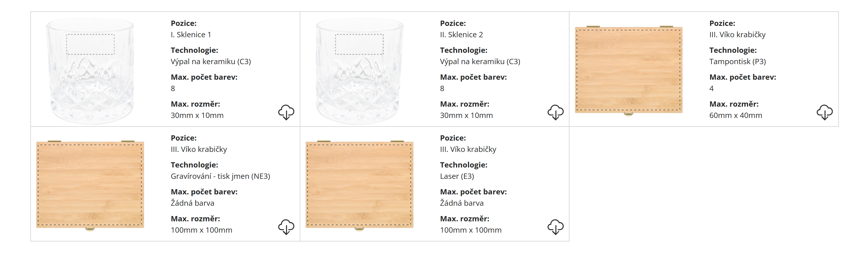Click "100mm x 100mm" in the Laser card
Viewport: 868px width, 253px height.
(x=471, y=230)
